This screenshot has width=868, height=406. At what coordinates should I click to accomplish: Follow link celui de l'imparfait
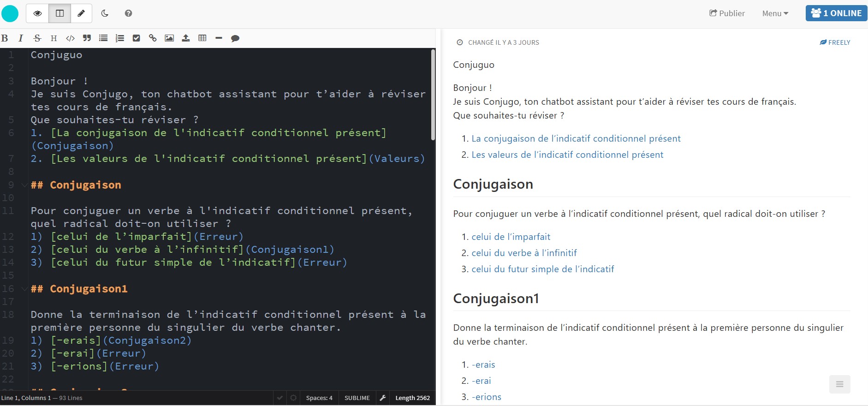pyautogui.click(x=511, y=237)
